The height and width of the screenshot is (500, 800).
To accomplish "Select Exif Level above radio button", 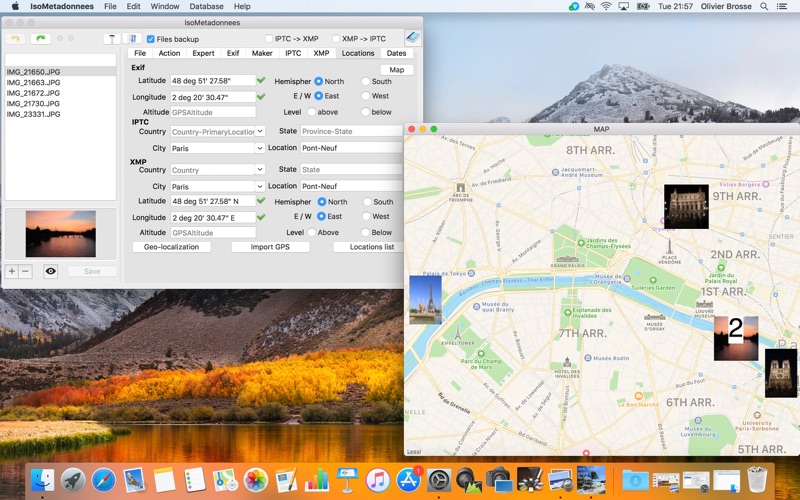I will [311, 112].
